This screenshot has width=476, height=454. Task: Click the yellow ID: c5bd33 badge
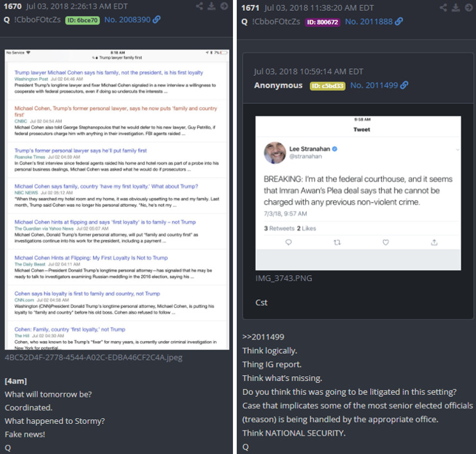tap(328, 86)
